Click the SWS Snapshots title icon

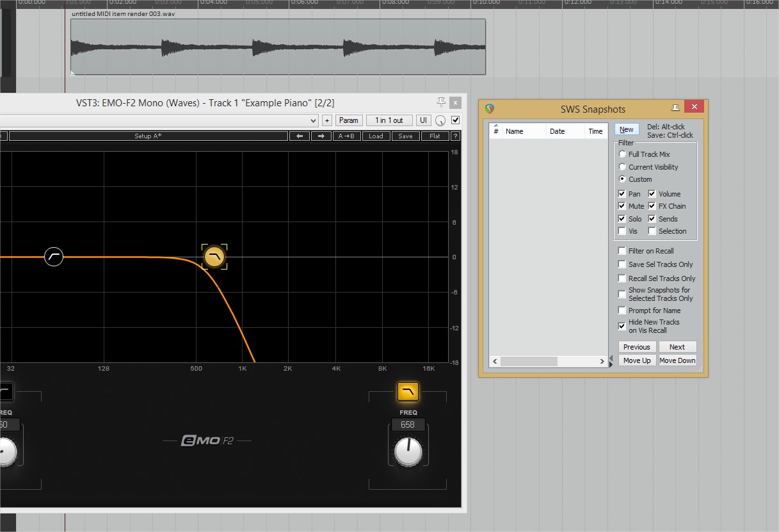tap(490, 109)
